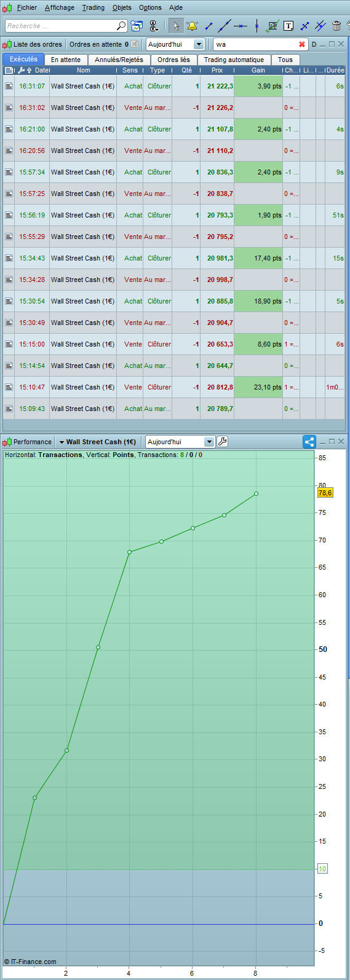Switch to the Ordres liés tab

coord(173,60)
